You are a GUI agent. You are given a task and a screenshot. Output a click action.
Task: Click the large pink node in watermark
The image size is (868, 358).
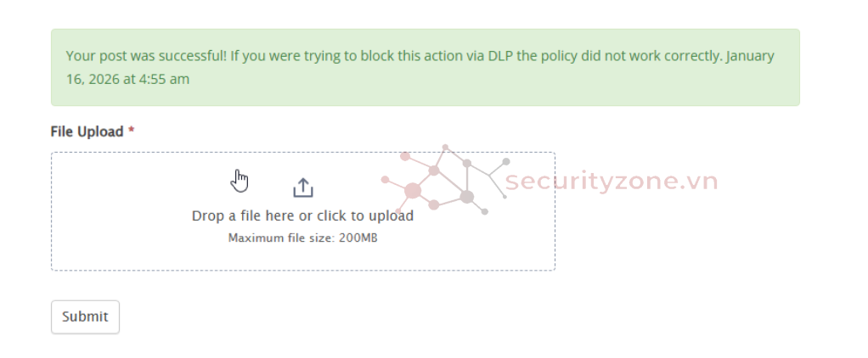413,191
